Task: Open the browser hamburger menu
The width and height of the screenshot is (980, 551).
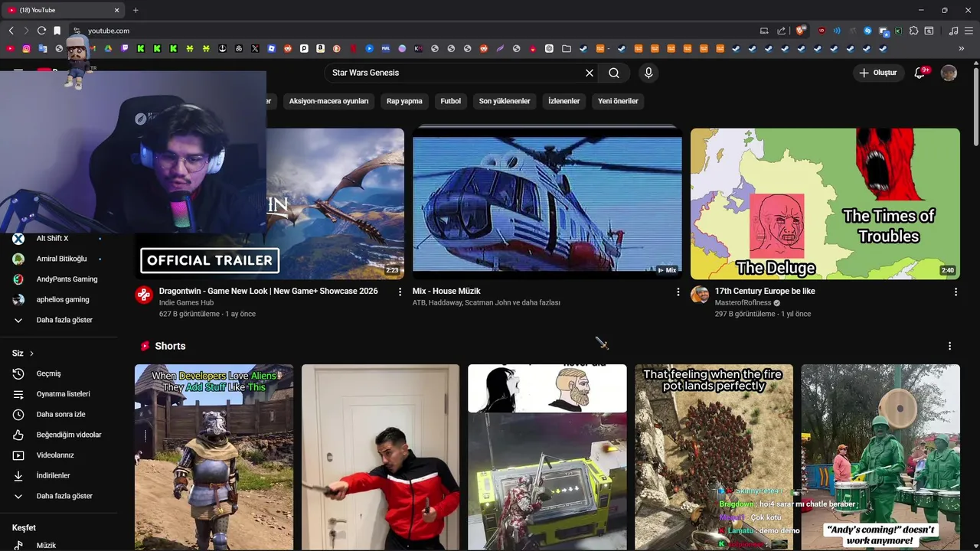Action: [x=969, y=31]
